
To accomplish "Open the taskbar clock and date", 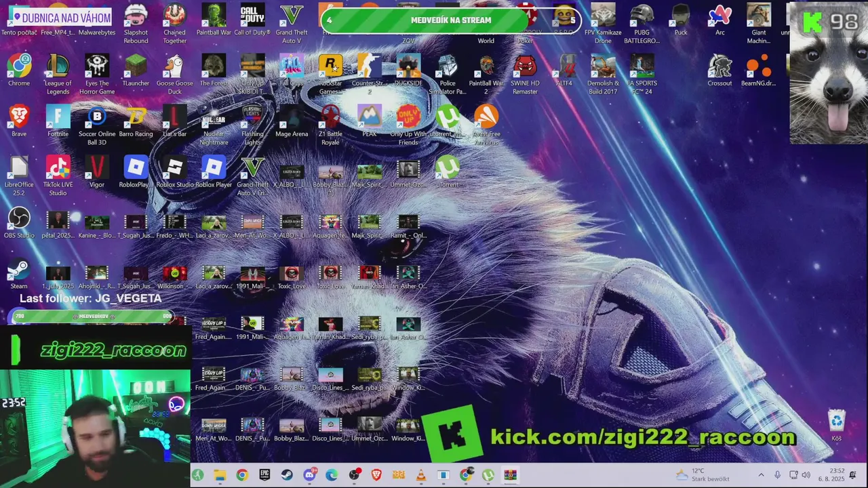I will click(831, 475).
